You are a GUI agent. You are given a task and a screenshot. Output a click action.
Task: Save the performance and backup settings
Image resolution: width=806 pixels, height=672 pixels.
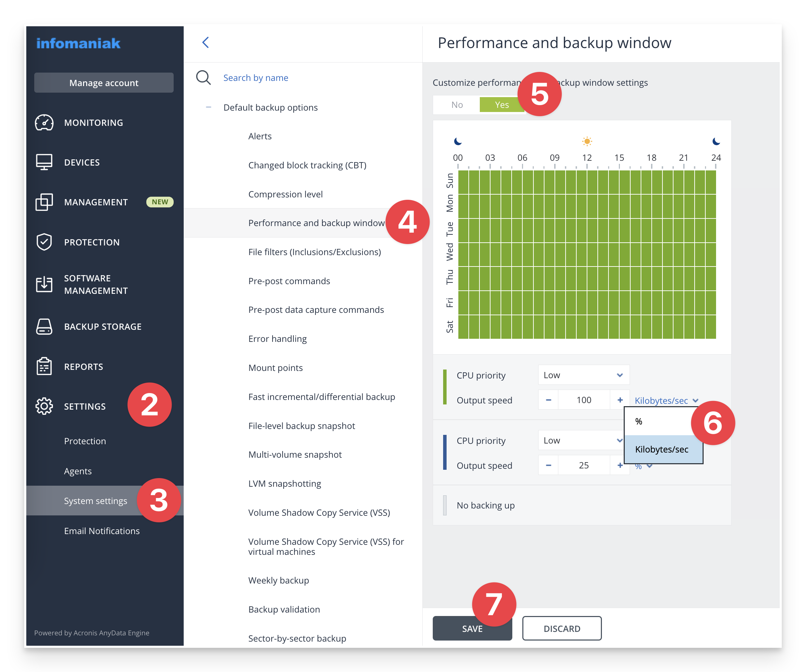(472, 628)
